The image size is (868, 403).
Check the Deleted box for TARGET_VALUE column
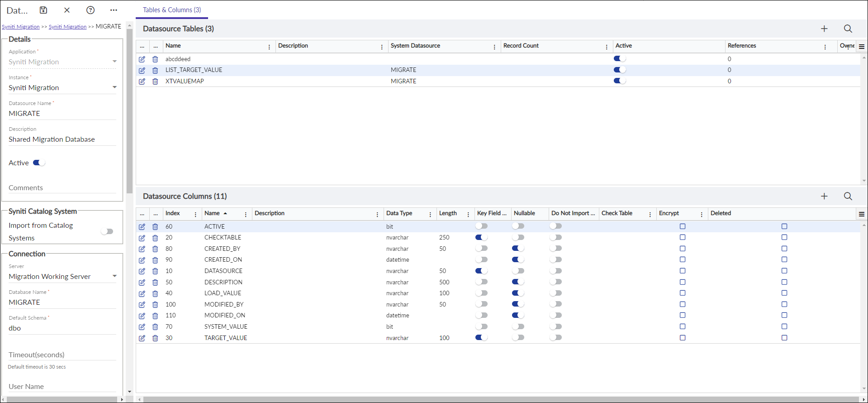(784, 338)
